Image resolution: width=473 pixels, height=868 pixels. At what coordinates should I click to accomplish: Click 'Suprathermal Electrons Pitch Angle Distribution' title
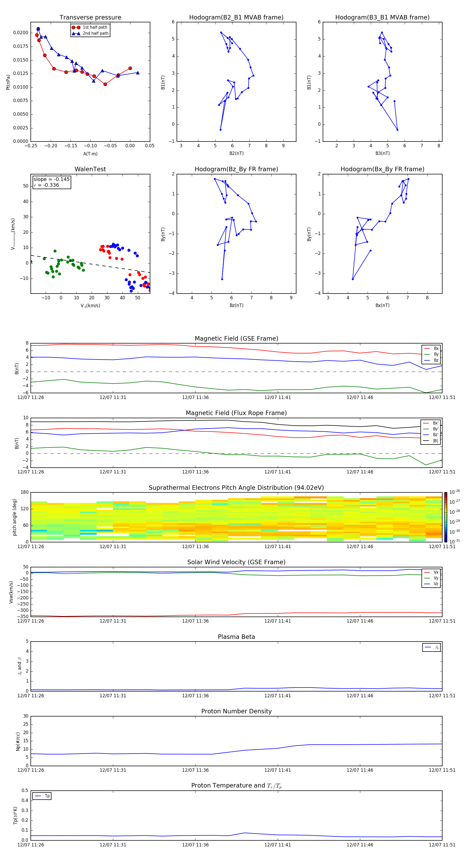(236, 488)
